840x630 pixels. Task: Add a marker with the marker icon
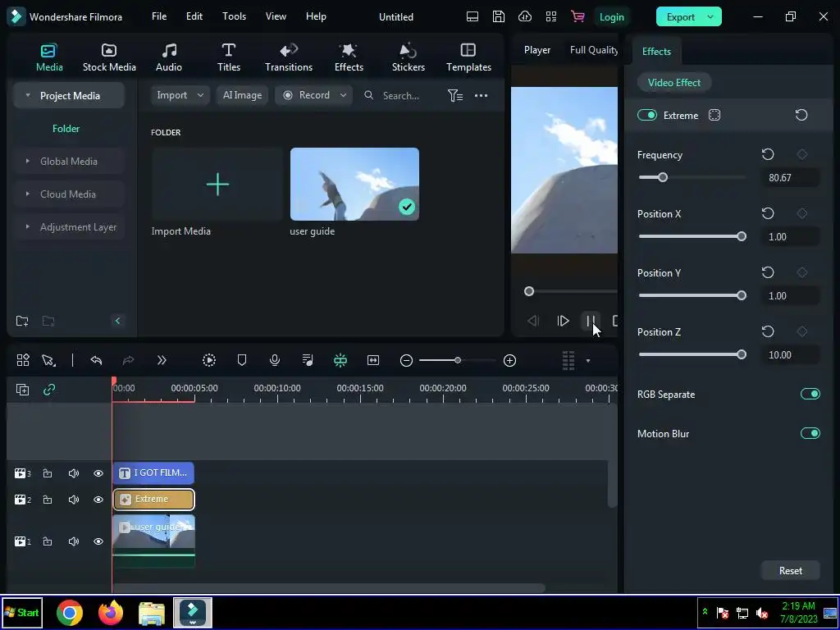click(x=242, y=361)
